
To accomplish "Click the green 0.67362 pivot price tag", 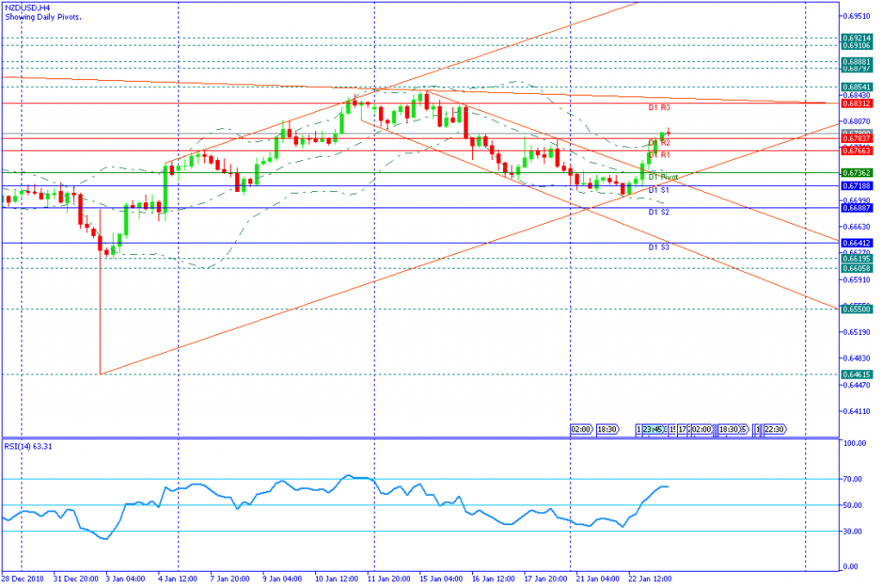I will pyautogui.click(x=857, y=173).
